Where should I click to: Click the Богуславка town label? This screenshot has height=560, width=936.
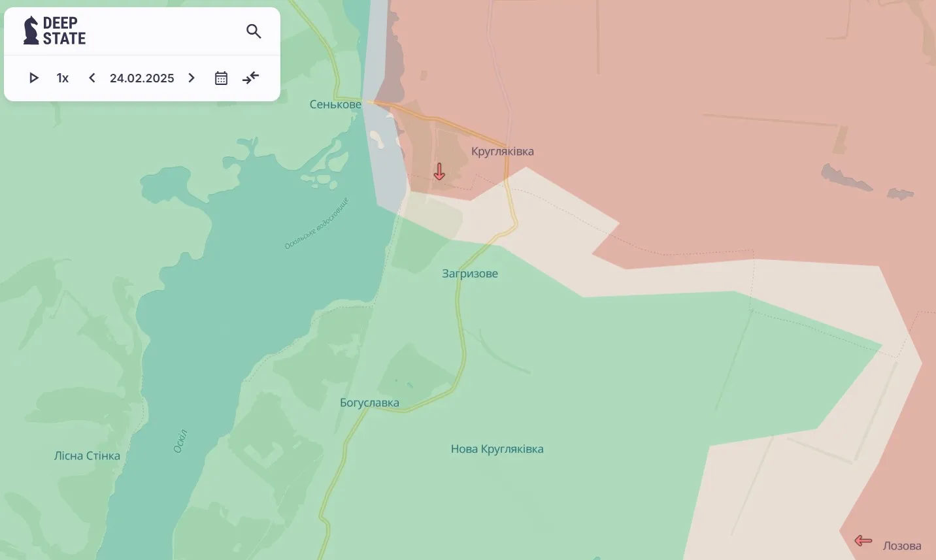[x=369, y=403]
